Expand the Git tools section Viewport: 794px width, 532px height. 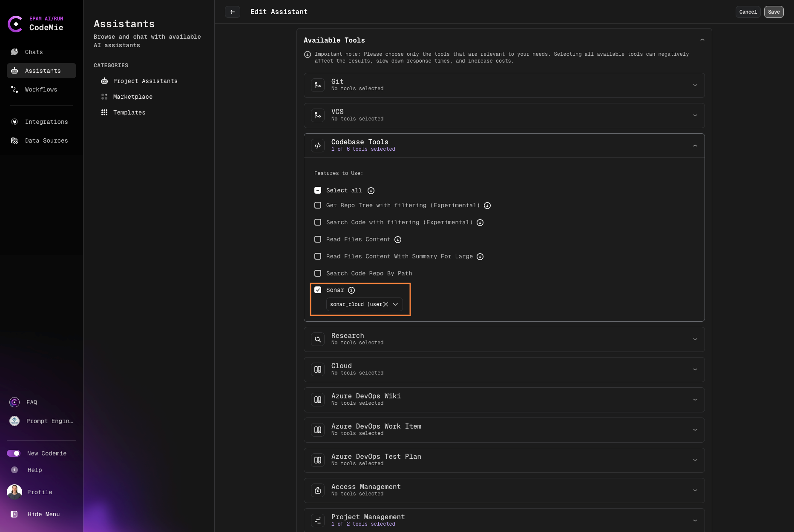(695, 85)
